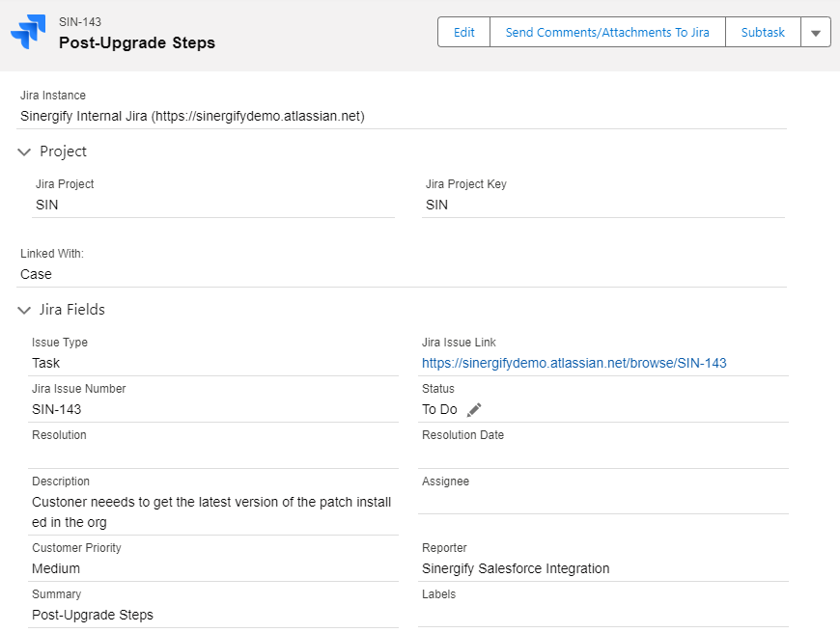This screenshot has width=840, height=633.
Task: Click the Description text about patch install
Action: (x=211, y=512)
